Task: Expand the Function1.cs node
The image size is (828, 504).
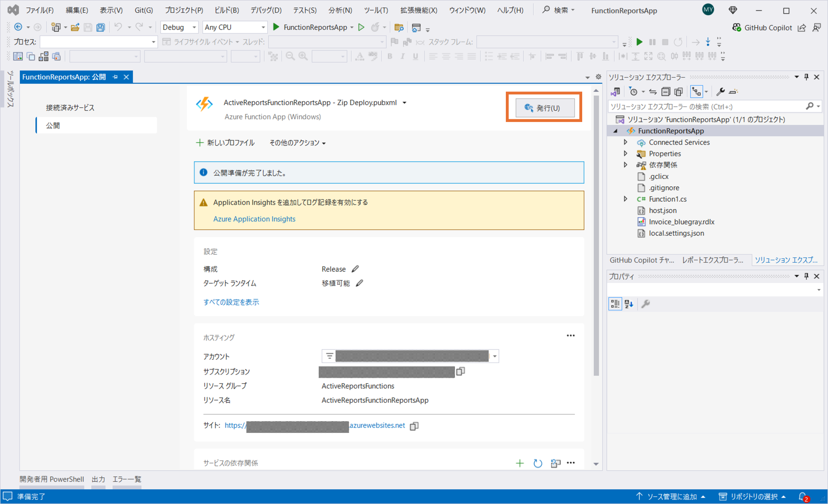Action: (625, 199)
